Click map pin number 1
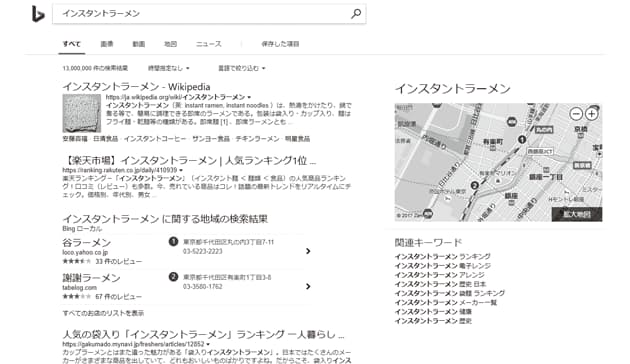This screenshot has width=630, height=364. pos(522,140)
